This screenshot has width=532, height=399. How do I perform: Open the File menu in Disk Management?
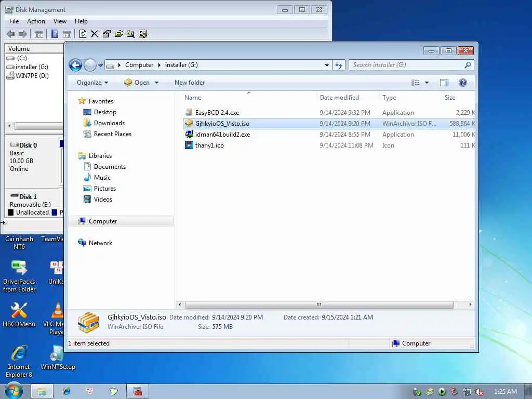[14, 21]
